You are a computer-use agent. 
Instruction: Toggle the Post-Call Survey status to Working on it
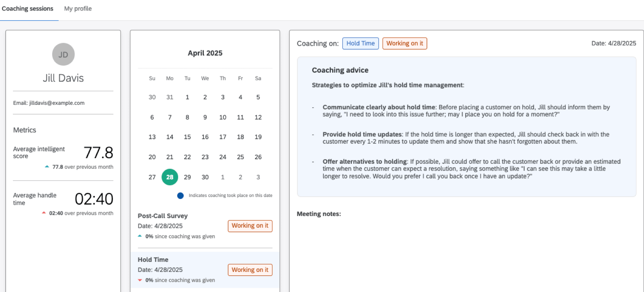click(x=250, y=225)
